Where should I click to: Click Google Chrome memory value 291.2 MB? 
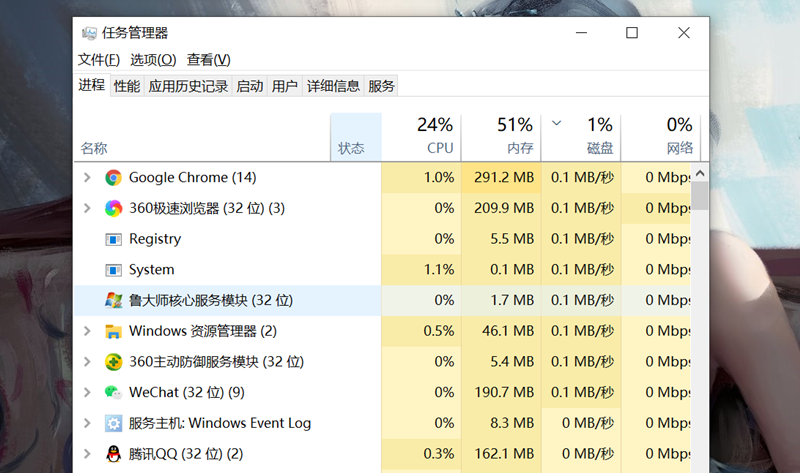point(504,178)
